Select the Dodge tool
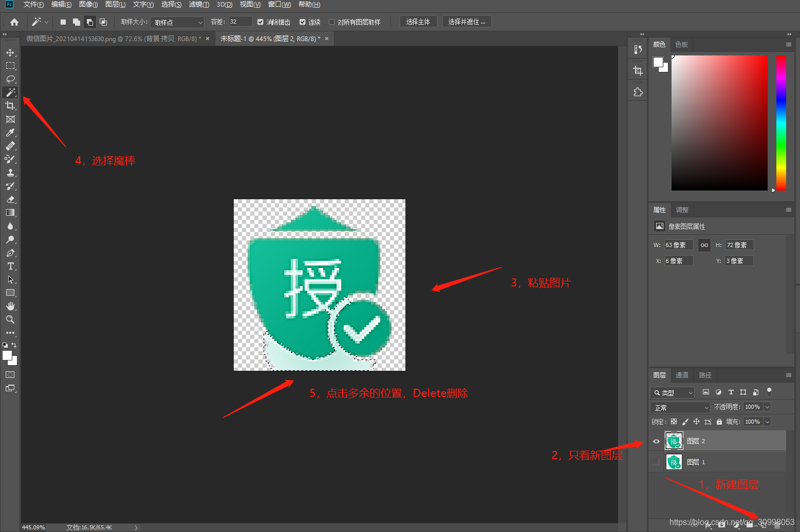Image resolution: width=800 pixels, height=532 pixels. (x=10, y=239)
